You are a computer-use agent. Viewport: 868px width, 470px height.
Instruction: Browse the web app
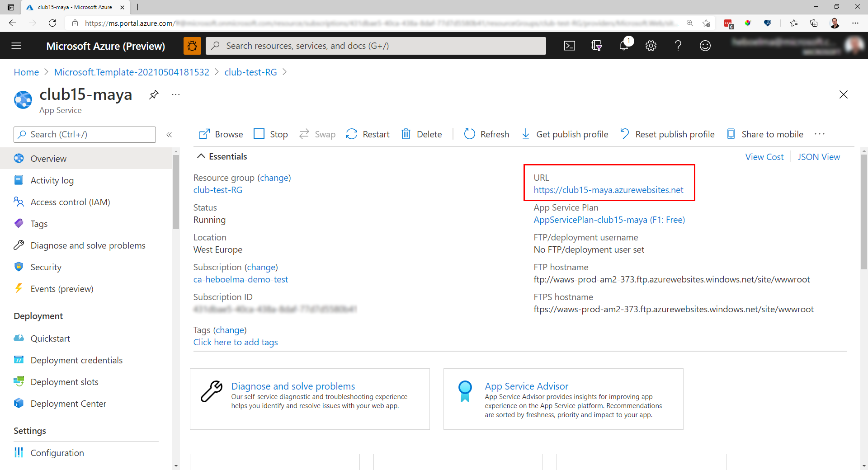coord(221,134)
